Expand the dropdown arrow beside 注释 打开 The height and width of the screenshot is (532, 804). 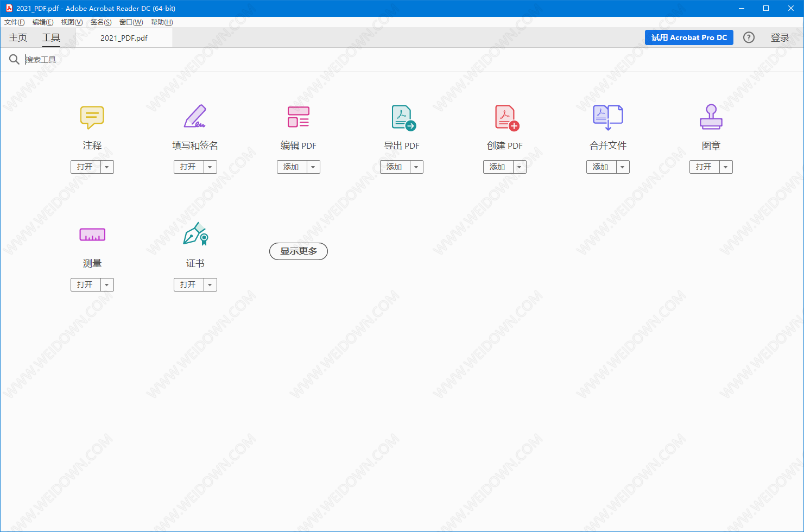tap(107, 167)
